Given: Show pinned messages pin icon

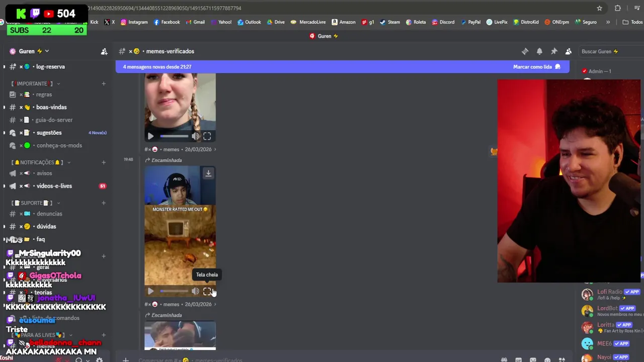Looking at the screenshot, I should [554, 51].
